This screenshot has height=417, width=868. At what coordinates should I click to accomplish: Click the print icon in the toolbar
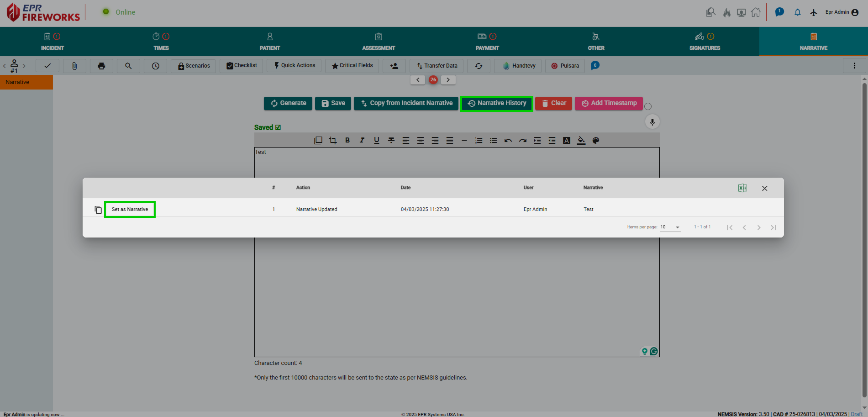click(x=101, y=66)
